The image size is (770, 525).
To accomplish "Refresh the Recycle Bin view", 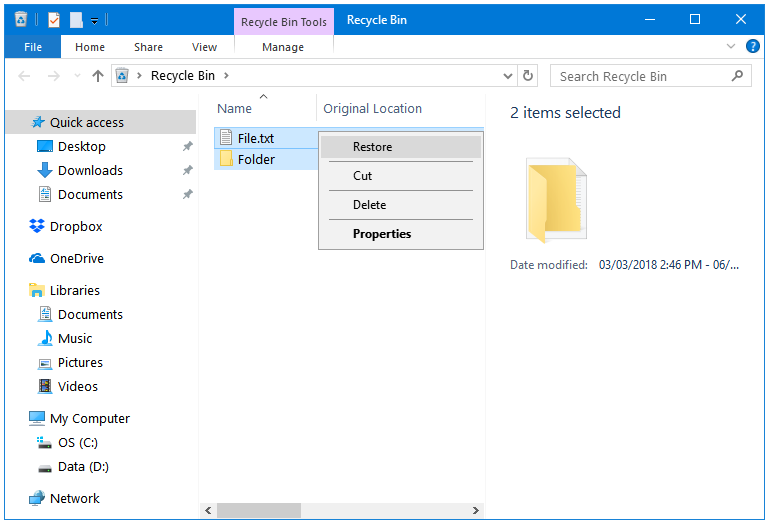I will (528, 76).
